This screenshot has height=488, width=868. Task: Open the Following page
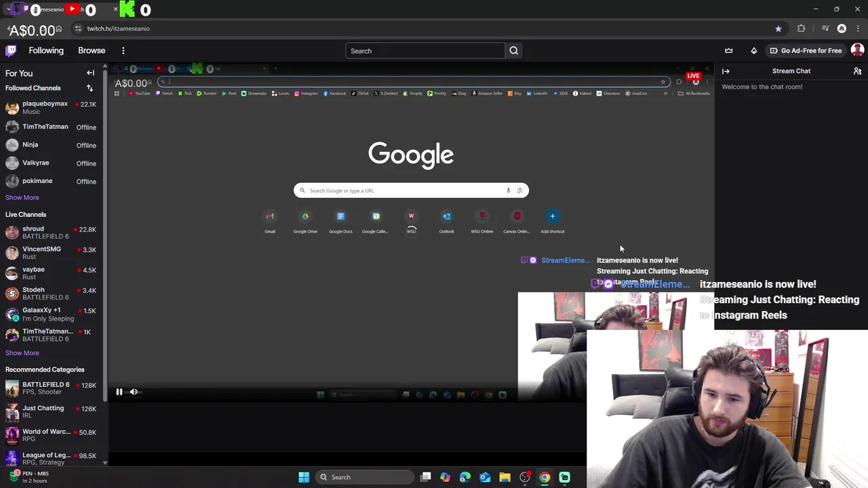click(x=46, y=50)
